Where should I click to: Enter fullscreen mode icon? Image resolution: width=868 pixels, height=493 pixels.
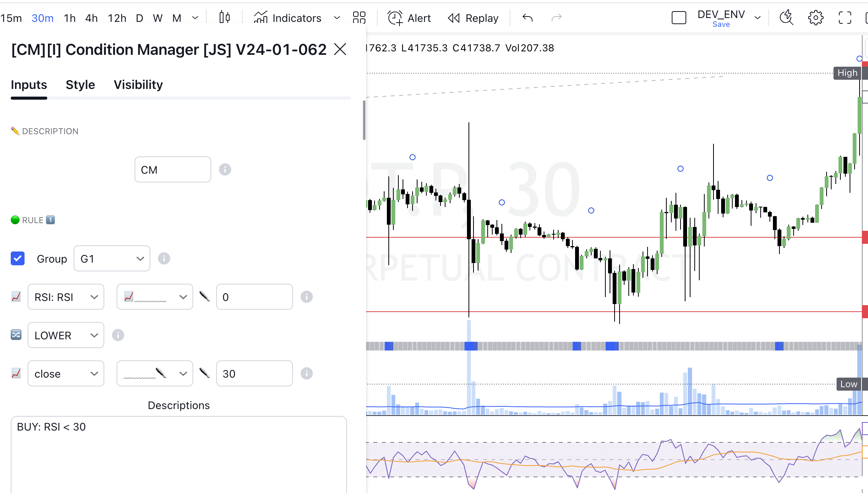845,18
